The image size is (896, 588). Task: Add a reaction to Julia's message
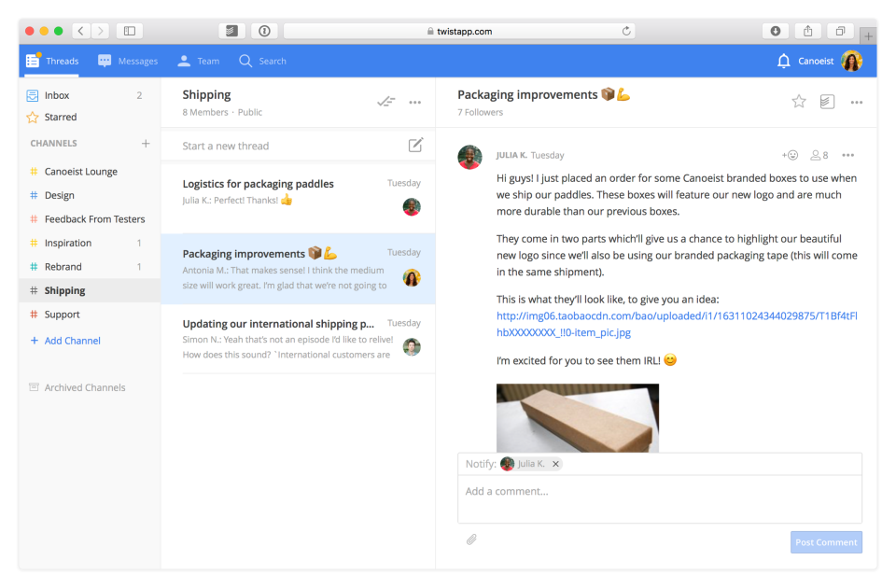point(790,155)
